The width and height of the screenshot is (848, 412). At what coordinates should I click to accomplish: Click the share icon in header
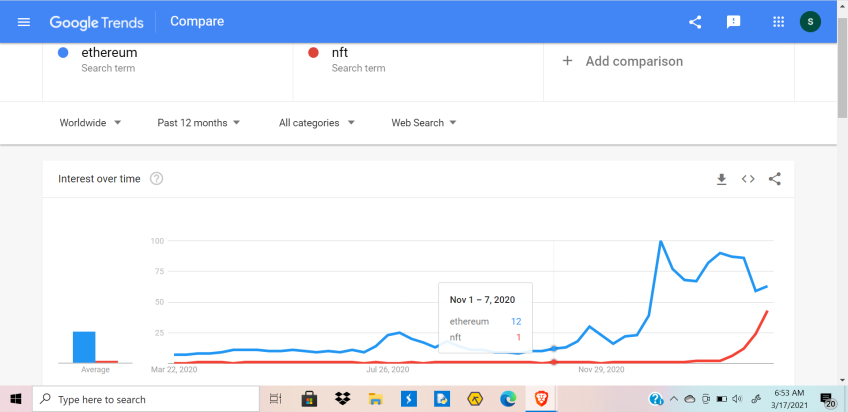(x=695, y=22)
